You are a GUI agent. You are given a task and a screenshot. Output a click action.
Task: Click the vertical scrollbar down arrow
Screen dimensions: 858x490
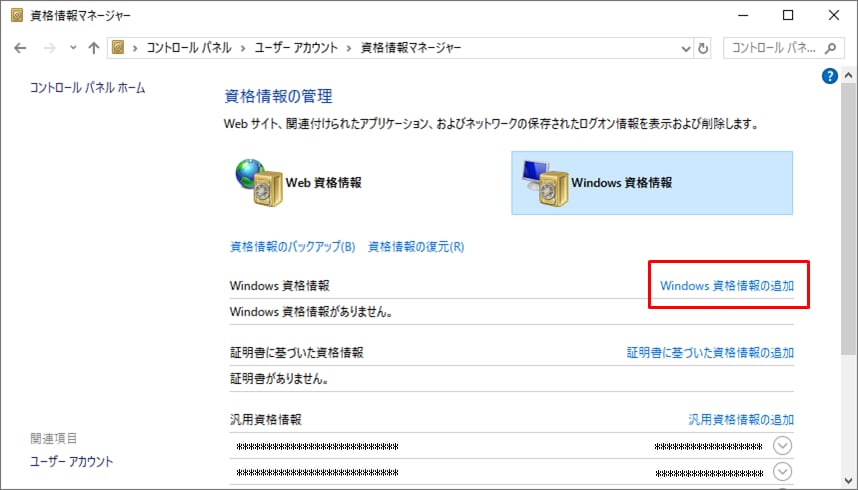tap(849, 480)
